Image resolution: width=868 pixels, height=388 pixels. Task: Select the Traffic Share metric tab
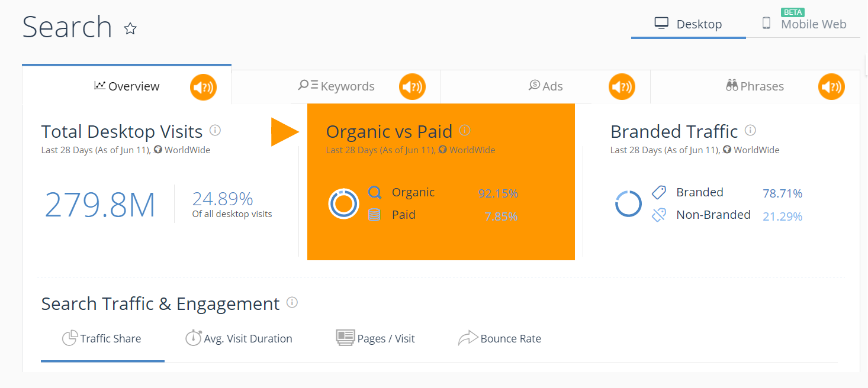(x=102, y=339)
